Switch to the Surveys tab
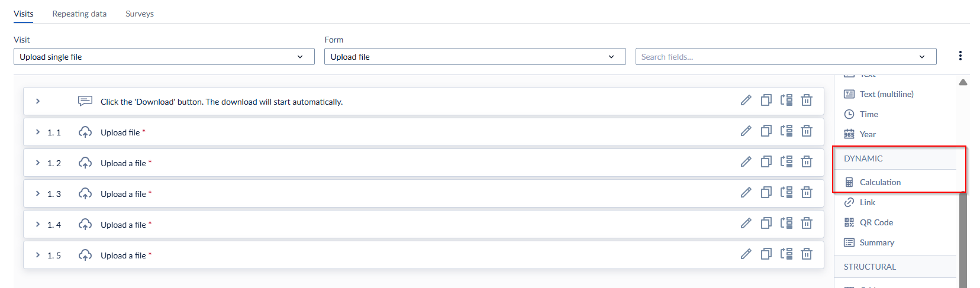 pos(140,14)
